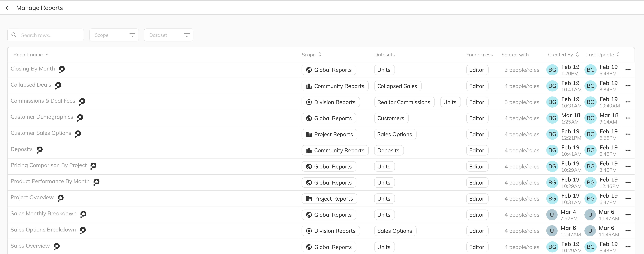Click the logo icon beside Customer Demographics
The height and width of the screenshot is (254, 644).
coord(80,118)
